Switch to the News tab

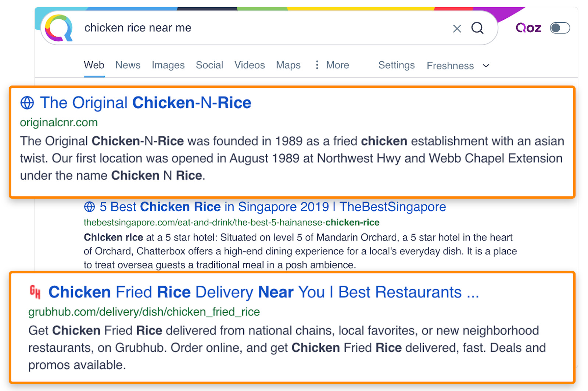tap(128, 65)
